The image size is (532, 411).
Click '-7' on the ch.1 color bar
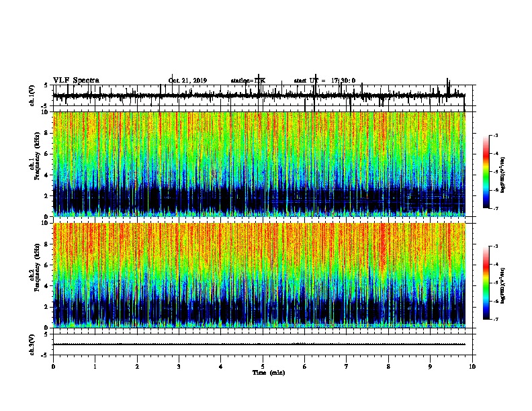click(496, 208)
